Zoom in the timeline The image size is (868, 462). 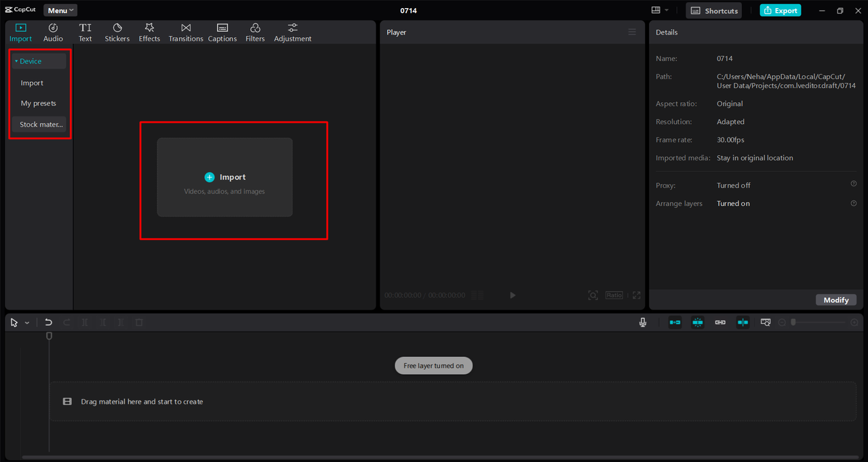(853, 322)
